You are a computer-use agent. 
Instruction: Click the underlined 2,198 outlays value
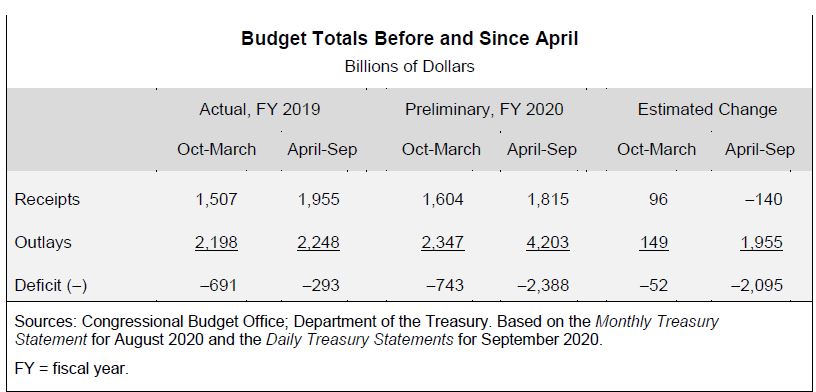[x=216, y=243]
